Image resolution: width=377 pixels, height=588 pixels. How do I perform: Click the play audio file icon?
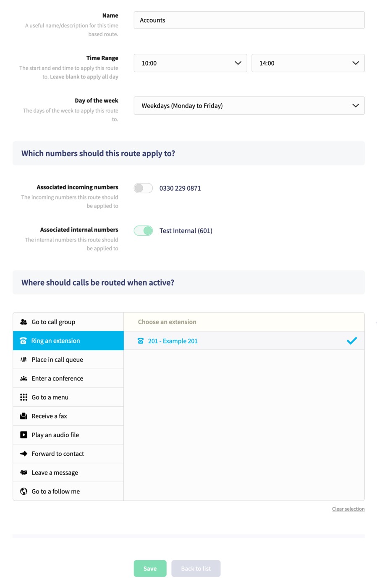24,435
